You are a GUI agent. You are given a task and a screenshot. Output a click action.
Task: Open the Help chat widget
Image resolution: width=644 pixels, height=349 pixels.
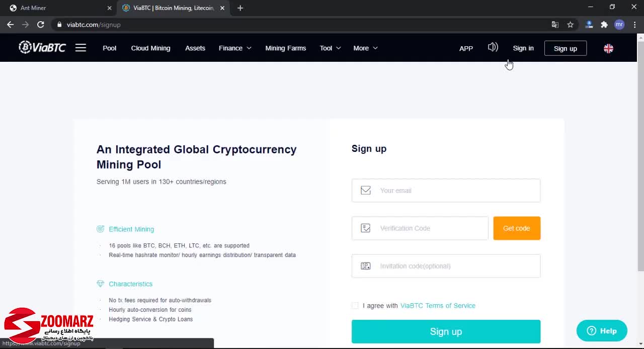[602, 331]
